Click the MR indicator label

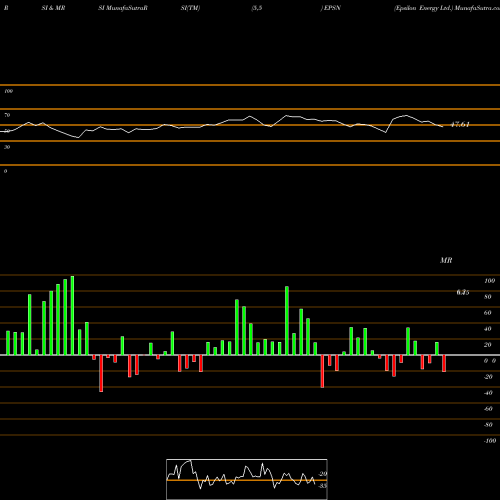tap(446, 260)
